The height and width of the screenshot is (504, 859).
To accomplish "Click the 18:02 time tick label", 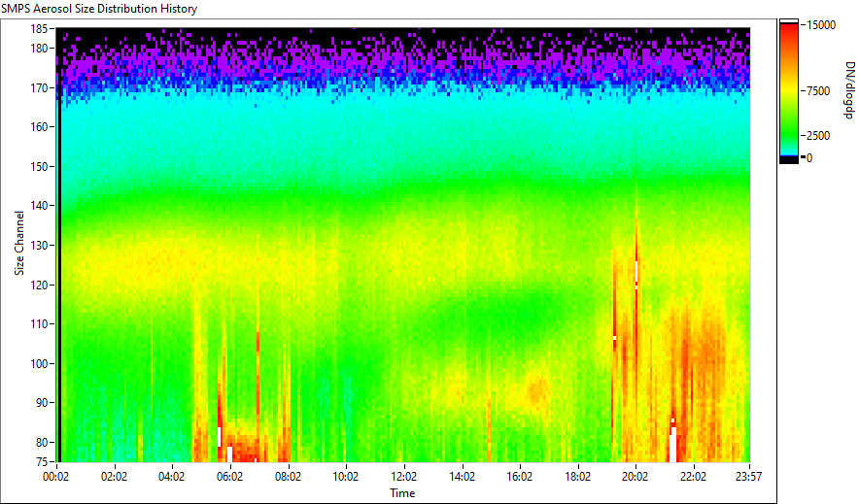I will pyautogui.click(x=577, y=477).
